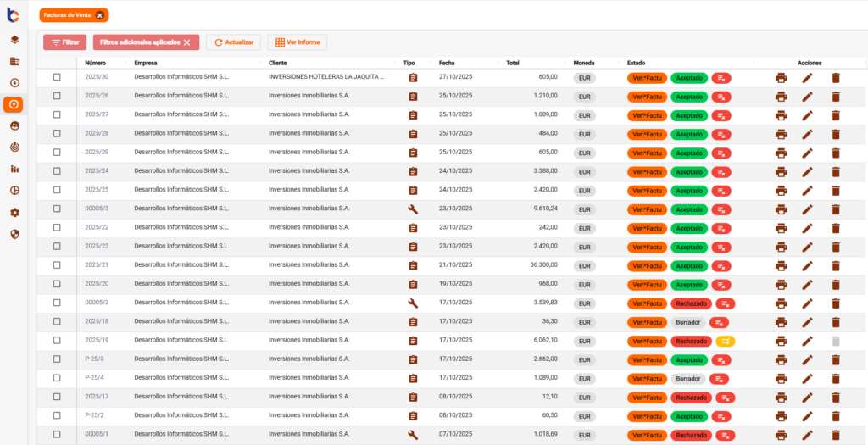
Task: Clear the Filtros adicionales aplicados filter
Action: coord(186,42)
